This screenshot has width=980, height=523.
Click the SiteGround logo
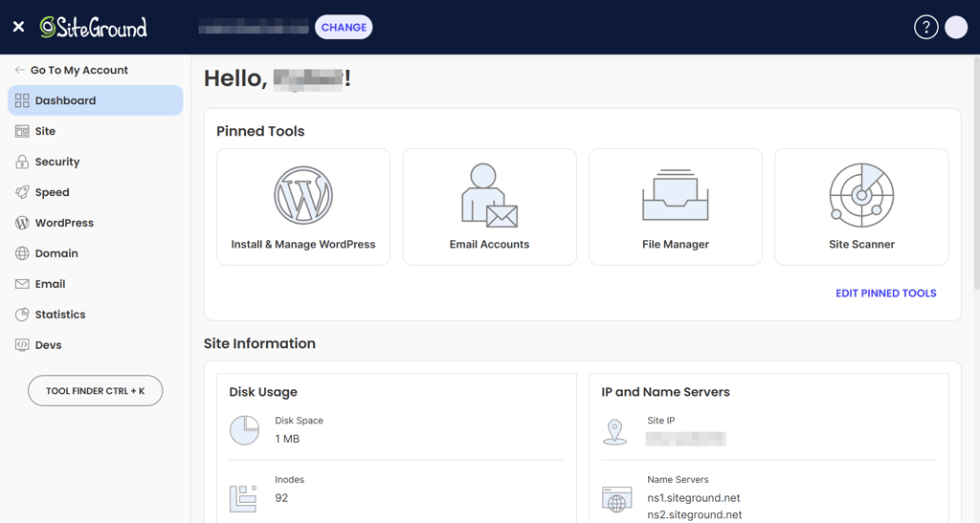(x=93, y=27)
